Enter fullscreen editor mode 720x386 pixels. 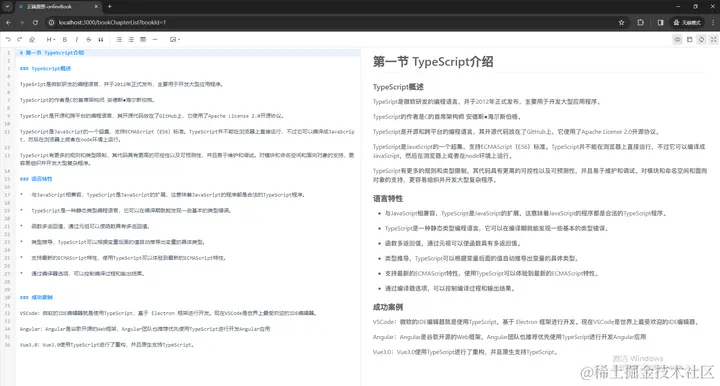tap(713, 39)
